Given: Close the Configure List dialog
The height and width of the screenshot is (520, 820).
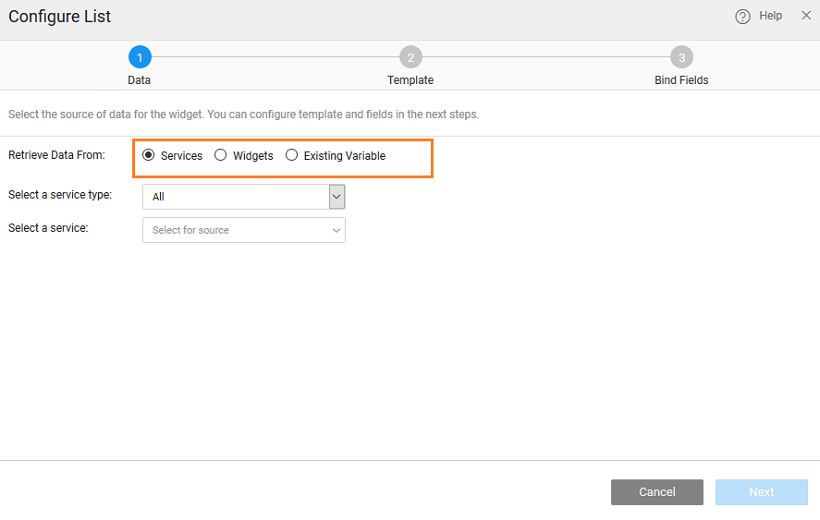Looking at the screenshot, I should 806,16.
